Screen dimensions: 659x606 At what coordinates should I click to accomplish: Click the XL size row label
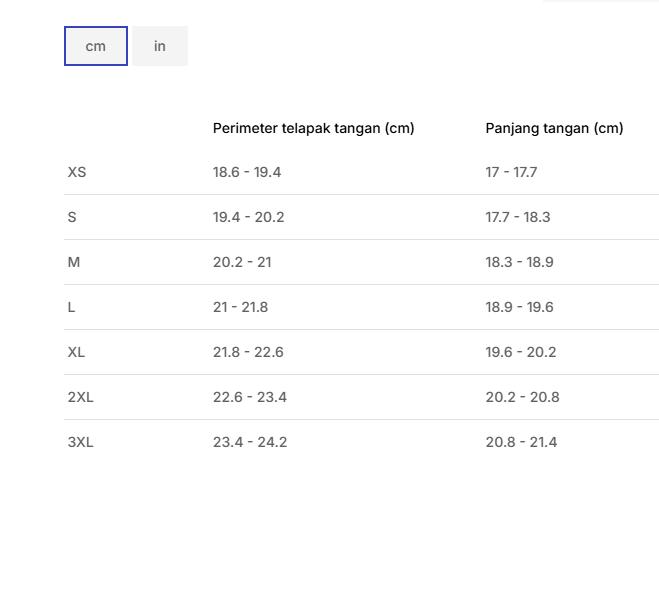76,352
